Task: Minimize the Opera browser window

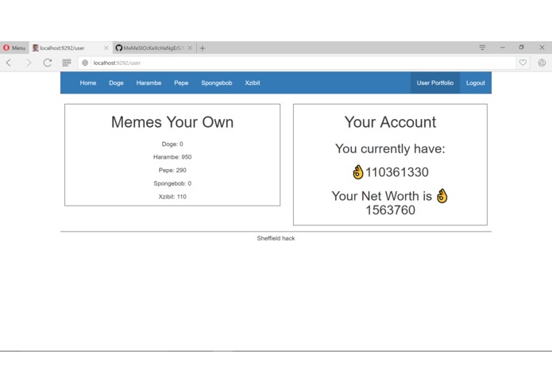Action: pos(503,48)
